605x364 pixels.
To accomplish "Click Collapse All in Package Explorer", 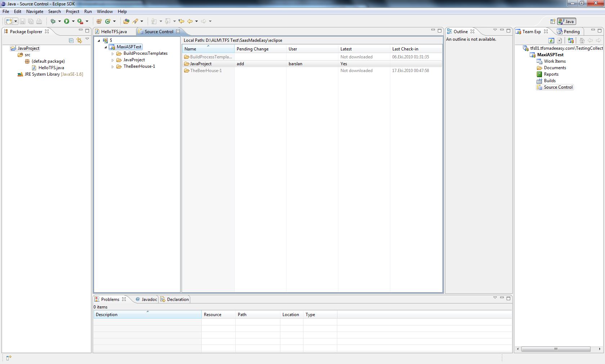I will [x=71, y=40].
